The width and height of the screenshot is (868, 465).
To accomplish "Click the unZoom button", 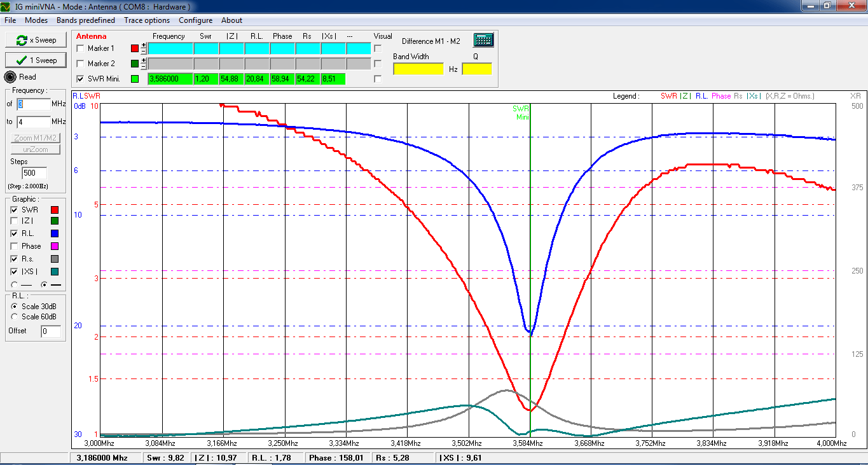I will coord(36,149).
